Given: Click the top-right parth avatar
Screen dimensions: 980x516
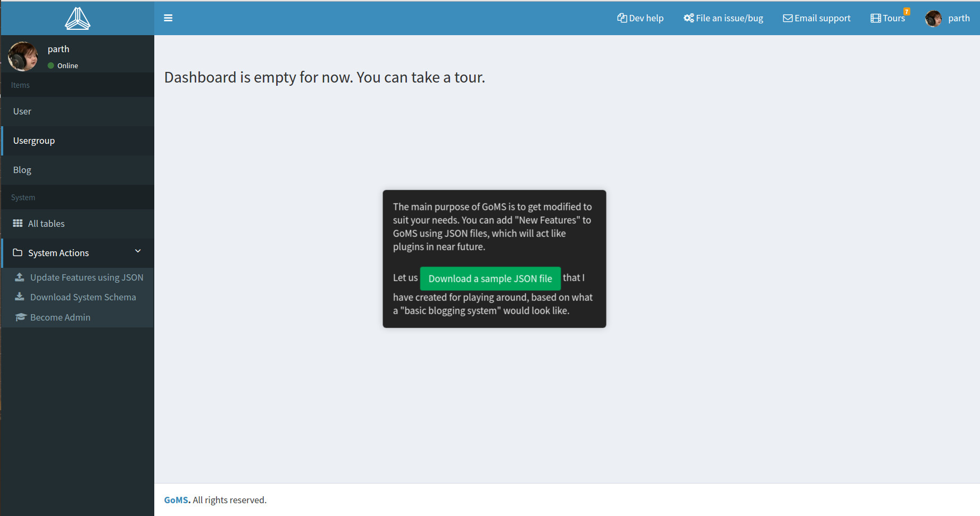Looking at the screenshot, I should pos(934,18).
